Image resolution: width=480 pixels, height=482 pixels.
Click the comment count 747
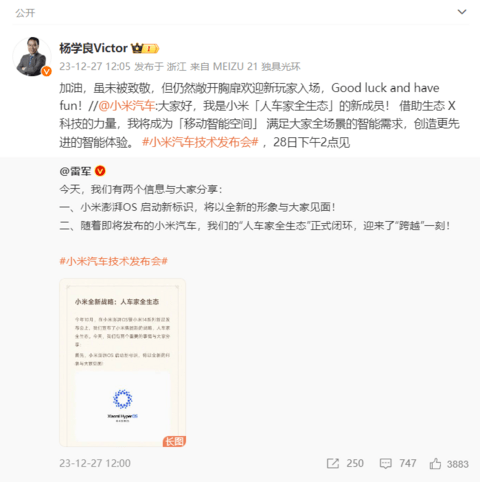pyautogui.click(x=407, y=463)
